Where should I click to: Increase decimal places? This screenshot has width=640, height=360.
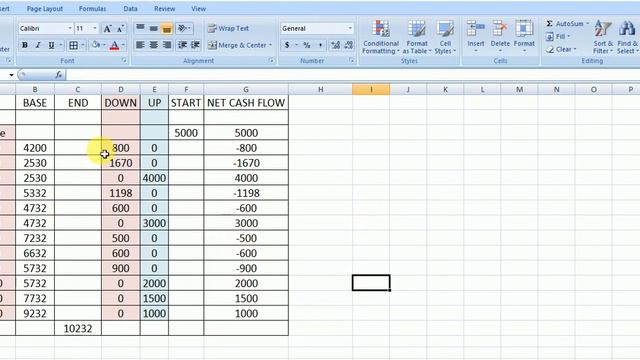point(336,45)
